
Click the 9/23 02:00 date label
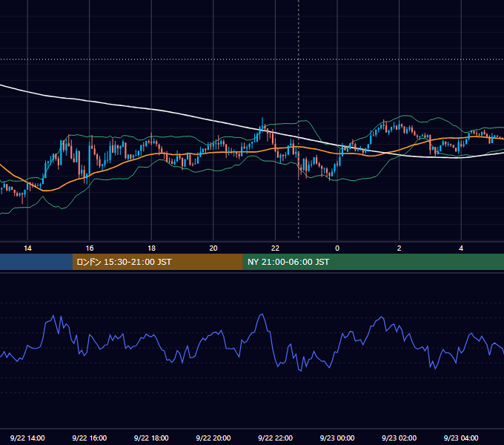coord(399,438)
